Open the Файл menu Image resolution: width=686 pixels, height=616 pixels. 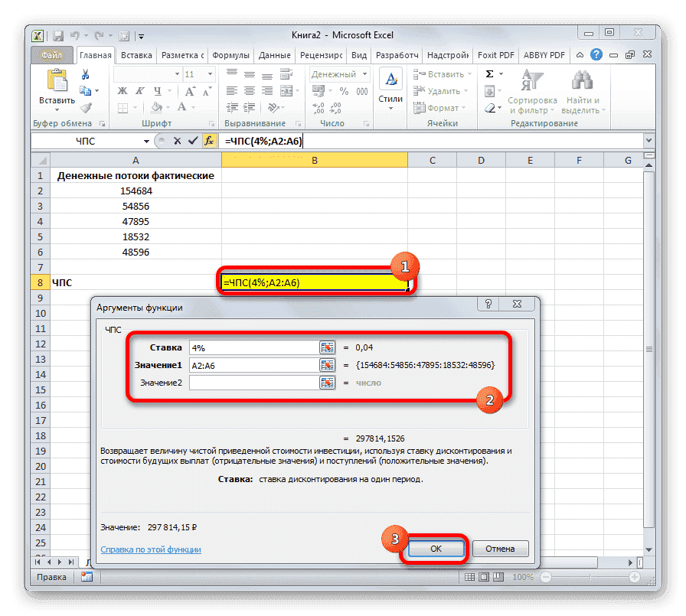(51, 54)
